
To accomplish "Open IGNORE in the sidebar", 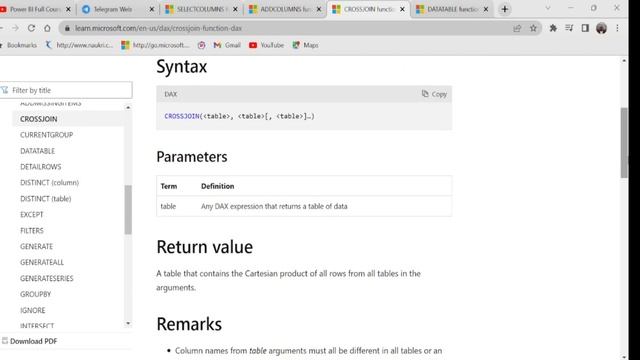I will [x=33, y=310].
